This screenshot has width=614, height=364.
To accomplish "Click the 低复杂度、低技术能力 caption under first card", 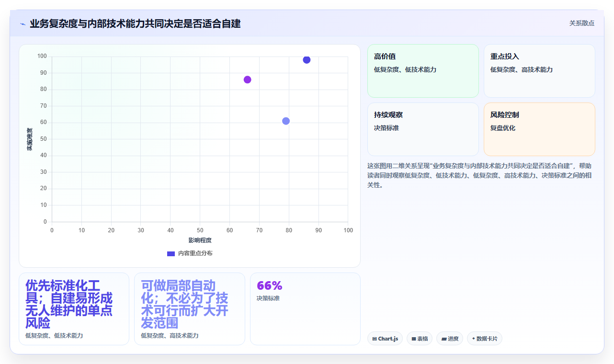I will point(54,336).
